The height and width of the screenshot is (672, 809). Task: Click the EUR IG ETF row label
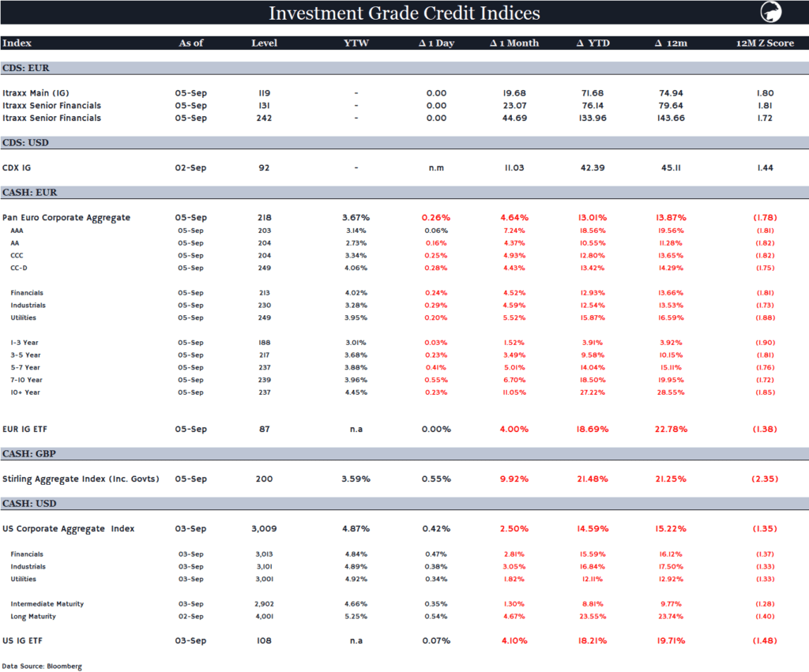tap(29, 429)
